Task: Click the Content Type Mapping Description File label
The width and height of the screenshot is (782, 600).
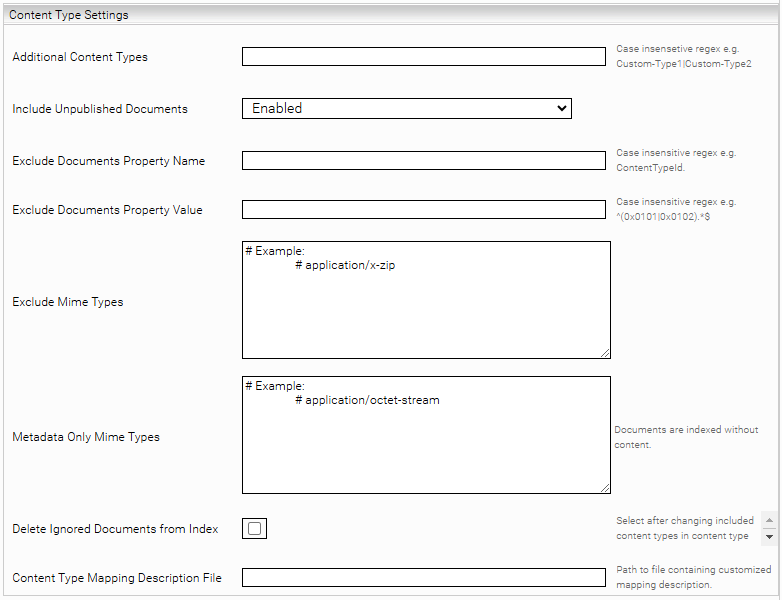Action: [x=117, y=578]
